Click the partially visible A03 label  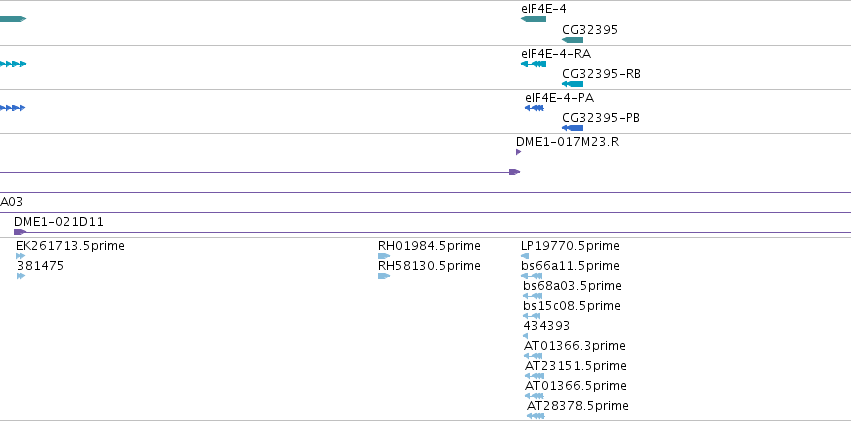point(11,202)
